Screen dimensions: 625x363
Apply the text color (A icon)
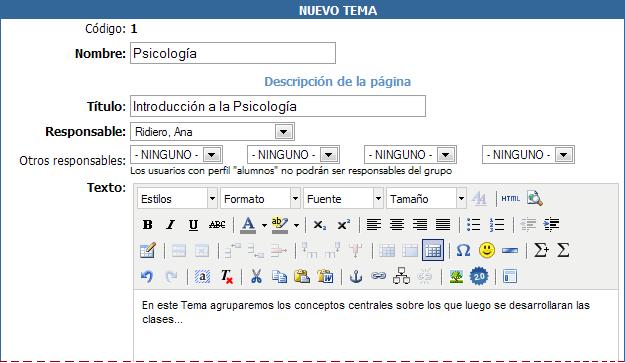tap(248, 225)
